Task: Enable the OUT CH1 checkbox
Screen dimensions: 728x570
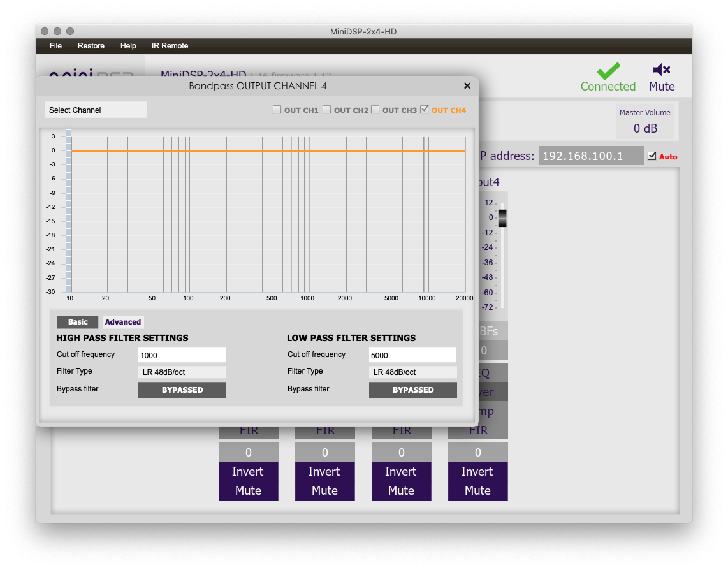Action: pyautogui.click(x=277, y=109)
